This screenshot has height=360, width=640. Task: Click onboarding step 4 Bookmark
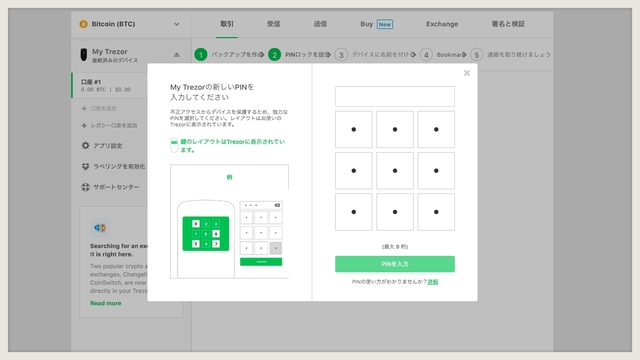[443, 55]
